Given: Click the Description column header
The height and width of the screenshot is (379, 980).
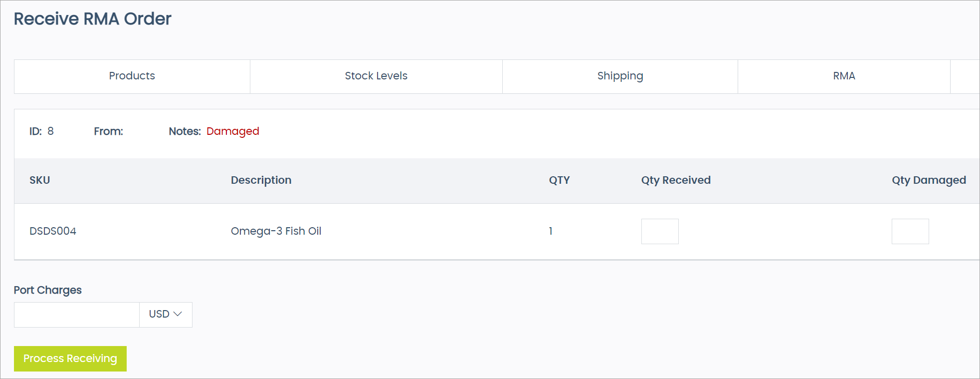Looking at the screenshot, I should click(x=261, y=180).
